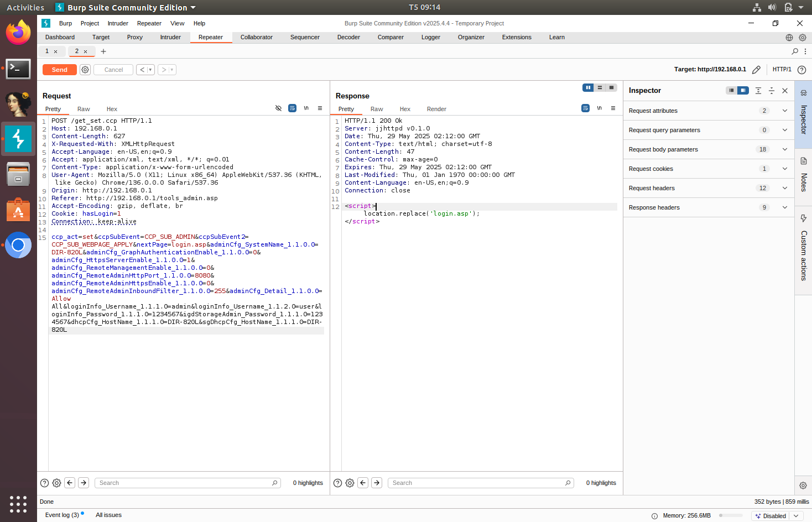Click memory usage progress bar
Viewport: 812px width, 522px height.
731,515
